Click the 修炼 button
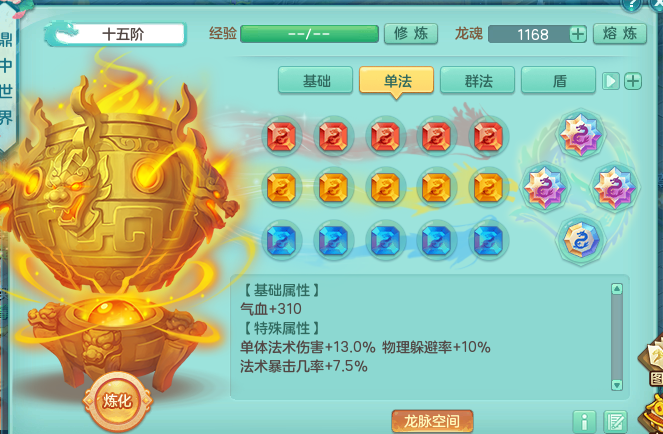The height and width of the screenshot is (434, 663). click(x=411, y=33)
